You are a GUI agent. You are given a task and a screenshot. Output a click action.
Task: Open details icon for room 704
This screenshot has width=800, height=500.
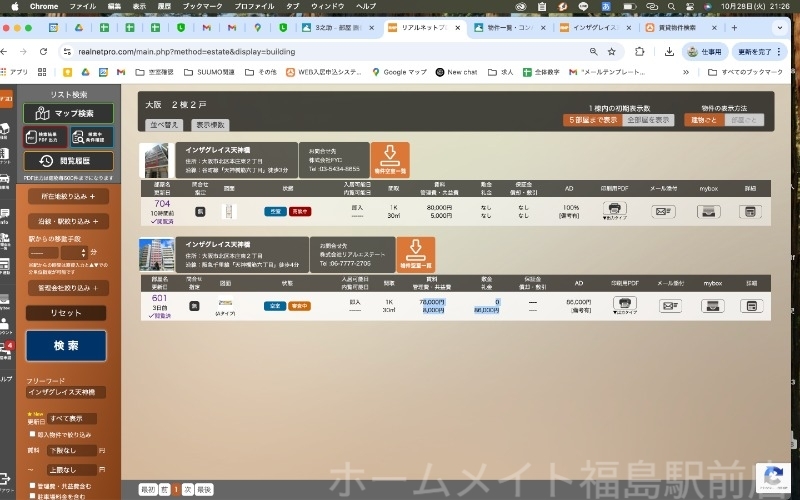pyautogui.click(x=750, y=211)
